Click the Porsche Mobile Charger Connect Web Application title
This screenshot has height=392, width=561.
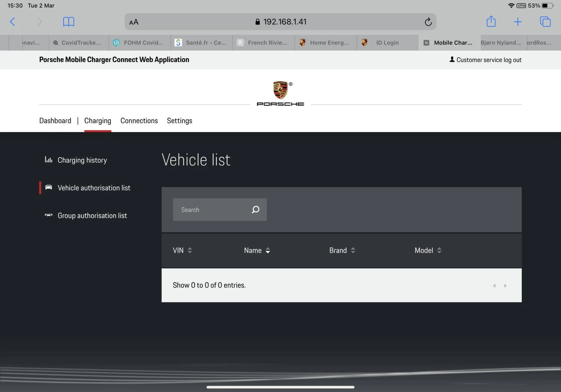(114, 60)
